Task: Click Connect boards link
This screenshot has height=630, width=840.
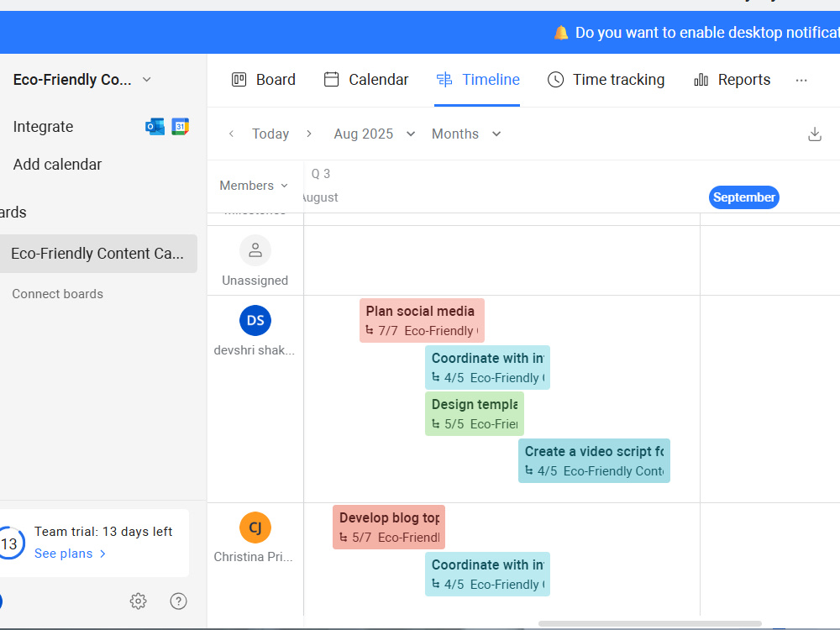Action: pyautogui.click(x=57, y=293)
